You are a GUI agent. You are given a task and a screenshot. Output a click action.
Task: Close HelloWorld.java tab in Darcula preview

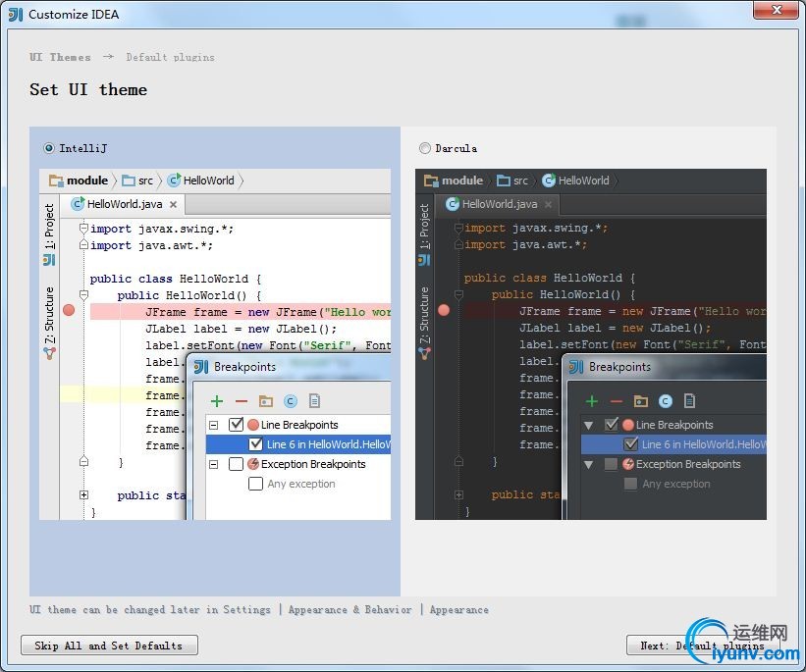(x=549, y=204)
